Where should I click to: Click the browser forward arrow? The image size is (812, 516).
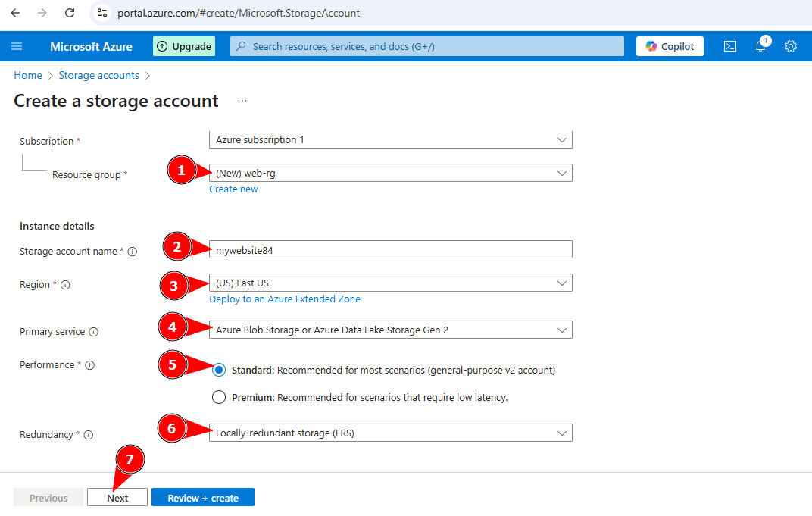(x=42, y=13)
